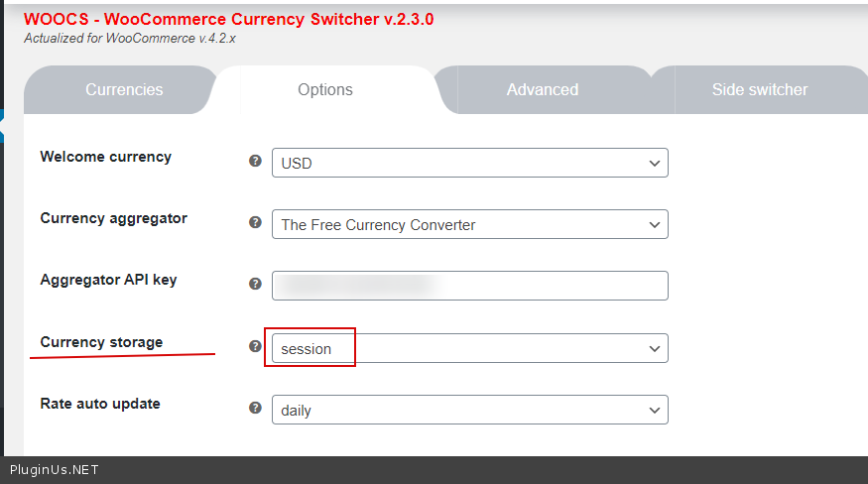868x484 pixels.
Task: Click help icon beside Aggregator API key
Action: pos(255,284)
